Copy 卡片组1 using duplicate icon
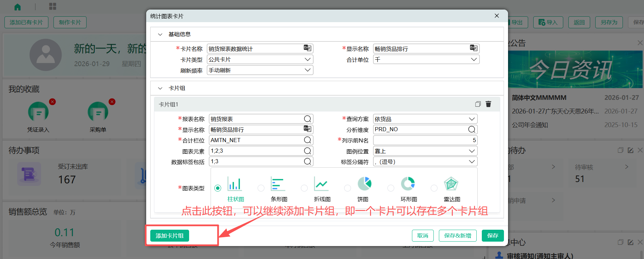The width and height of the screenshot is (644, 259). tap(478, 104)
